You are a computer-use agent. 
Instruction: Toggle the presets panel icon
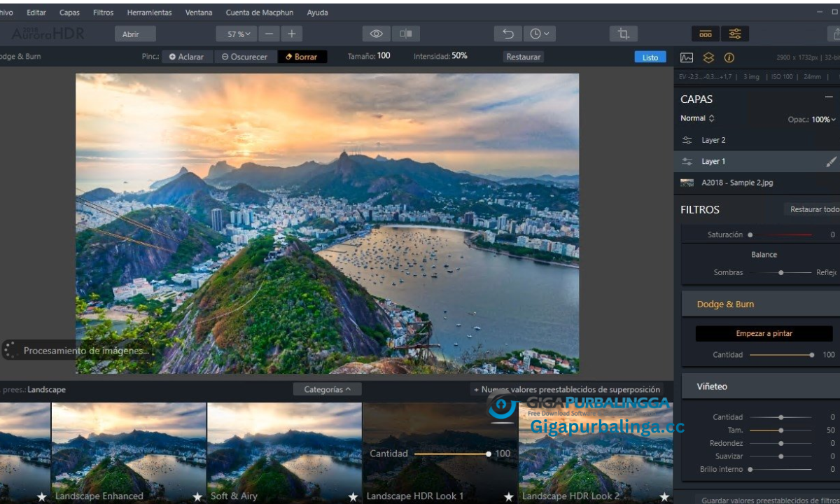point(706,34)
